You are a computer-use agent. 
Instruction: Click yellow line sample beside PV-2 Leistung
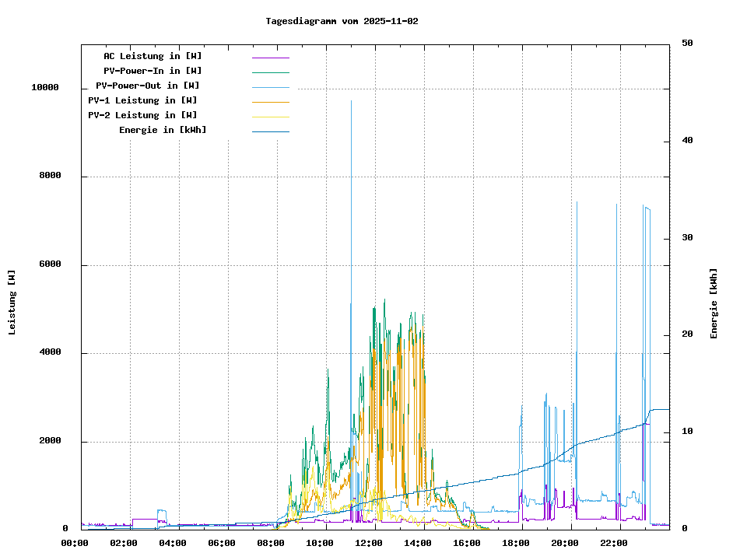coord(270,116)
